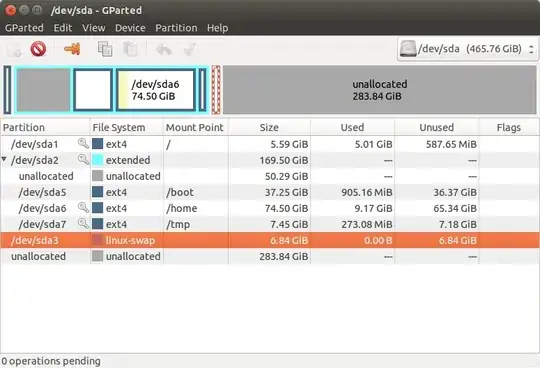Click the 0 operations pending status text
This screenshot has height=368, width=540.
pyautogui.click(x=51, y=361)
